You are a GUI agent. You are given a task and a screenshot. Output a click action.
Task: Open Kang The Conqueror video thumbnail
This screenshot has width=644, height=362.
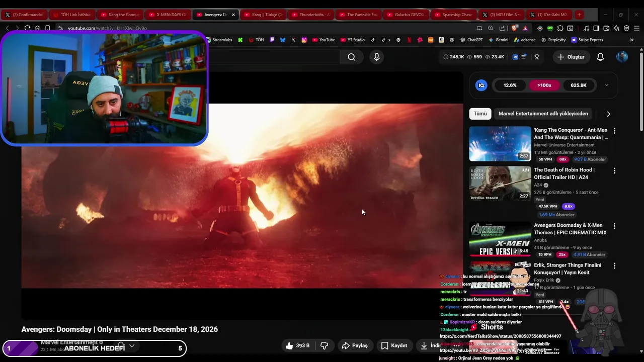pos(500,144)
